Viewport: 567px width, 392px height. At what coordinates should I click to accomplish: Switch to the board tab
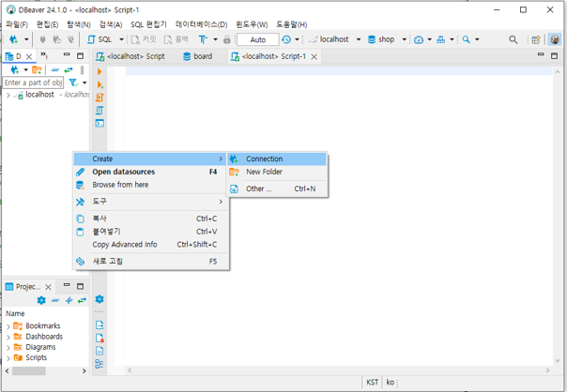pos(198,56)
